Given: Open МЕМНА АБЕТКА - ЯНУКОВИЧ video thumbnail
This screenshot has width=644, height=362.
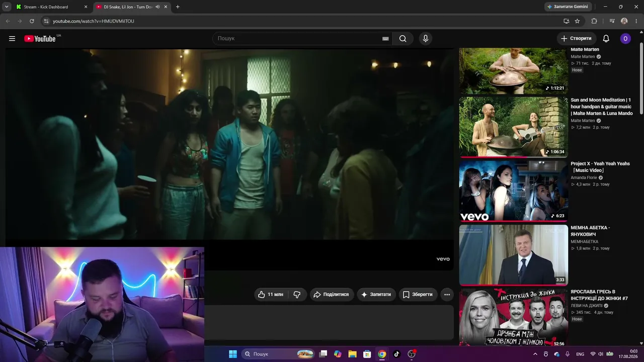Looking at the screenshot, I should (514, 255).
